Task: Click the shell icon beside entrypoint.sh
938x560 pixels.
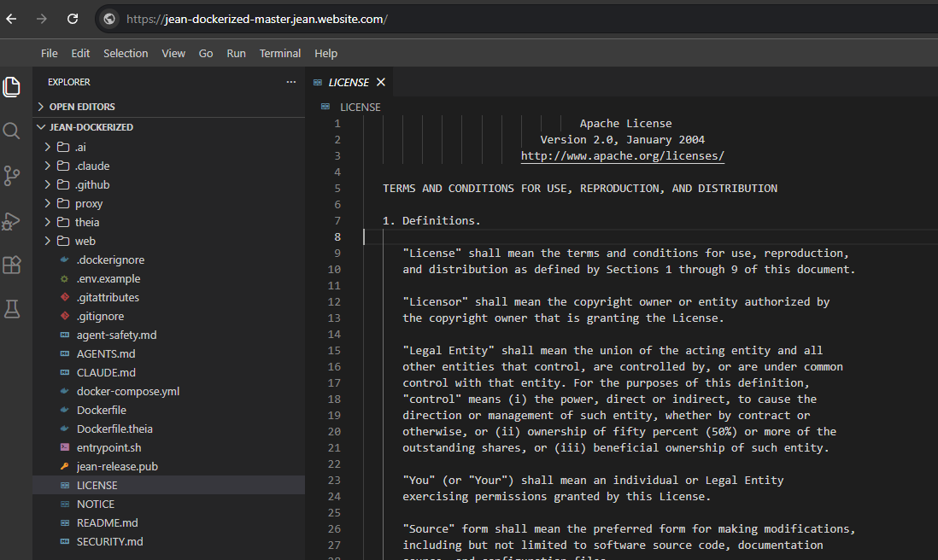Action: (x=65, y=447)
